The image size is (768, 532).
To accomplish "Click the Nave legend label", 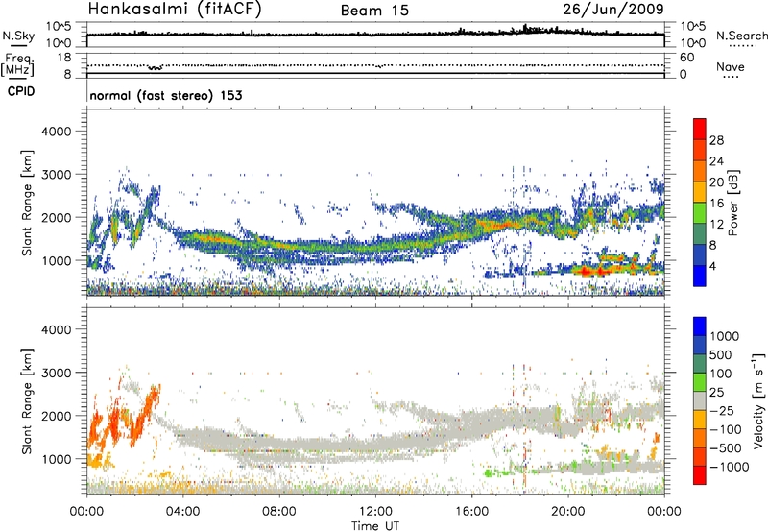I will pos(731,66).
